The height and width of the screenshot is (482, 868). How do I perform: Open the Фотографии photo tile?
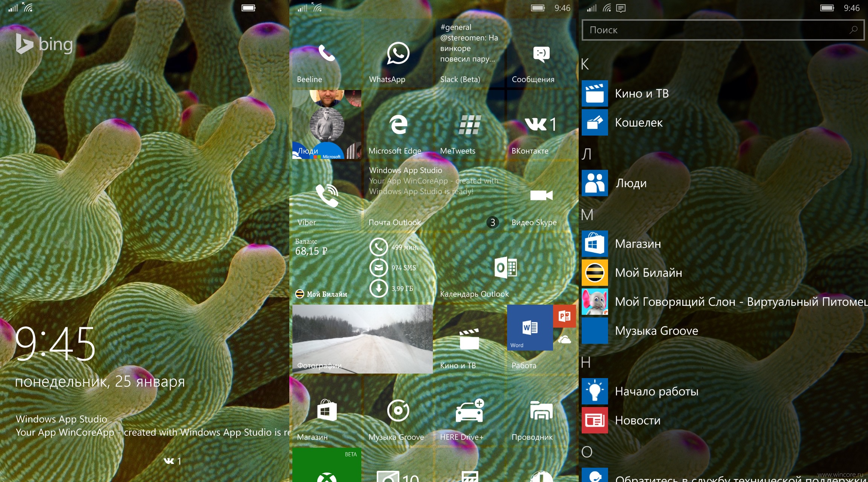[362, 339]
